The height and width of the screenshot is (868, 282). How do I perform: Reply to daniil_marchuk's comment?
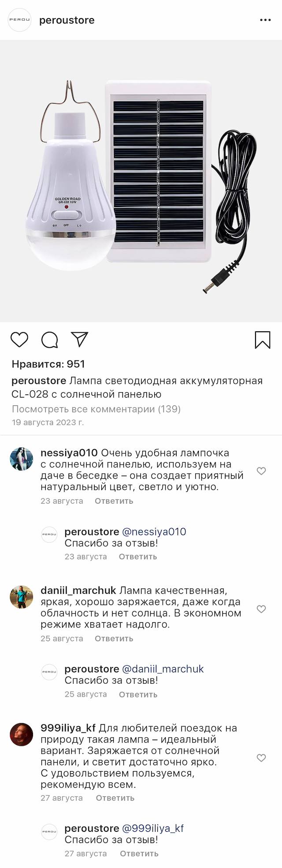click(114, 638)
